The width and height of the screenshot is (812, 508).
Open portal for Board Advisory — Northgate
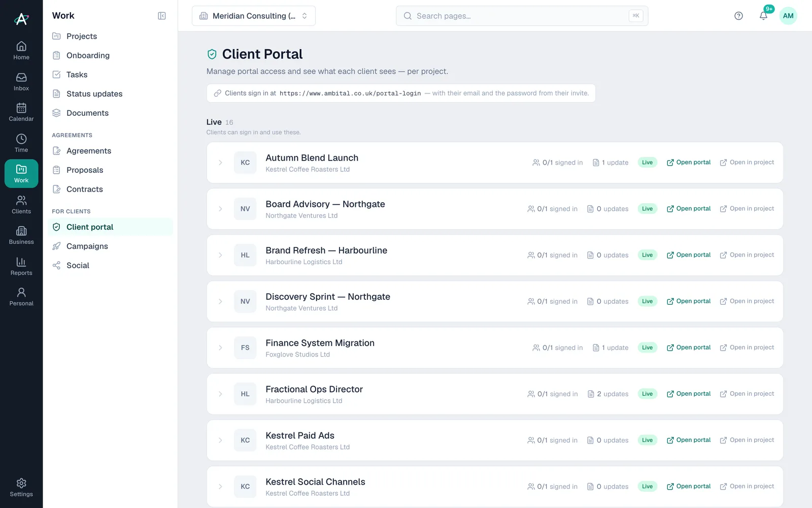tap(689, 209)
